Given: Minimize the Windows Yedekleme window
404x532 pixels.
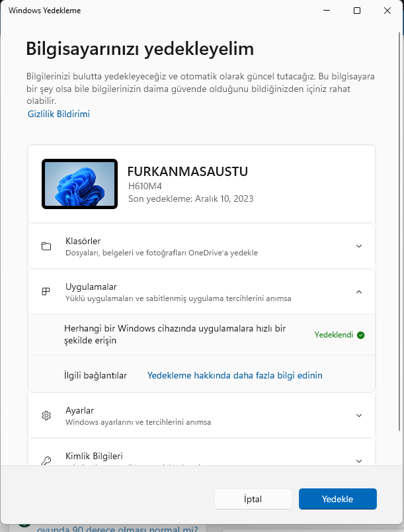Looking at the screenshot, I should (327, 11).
